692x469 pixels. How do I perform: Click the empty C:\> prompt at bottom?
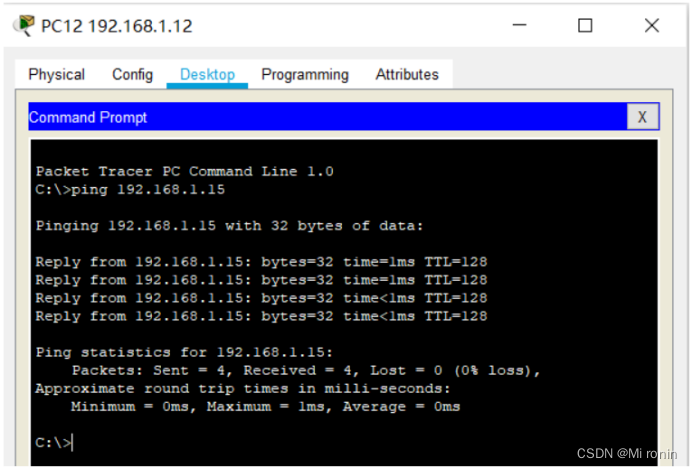(x=53, y=443)
